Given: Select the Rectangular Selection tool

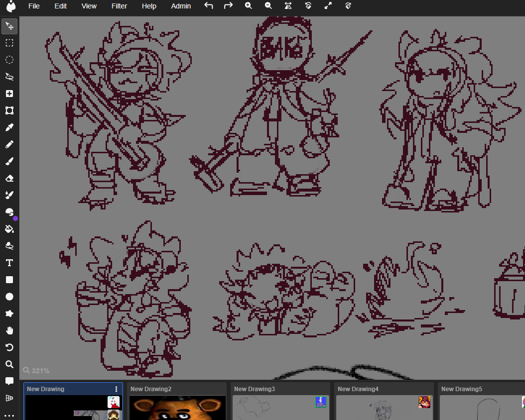Looking at the screenshot, I should (9, 43).
